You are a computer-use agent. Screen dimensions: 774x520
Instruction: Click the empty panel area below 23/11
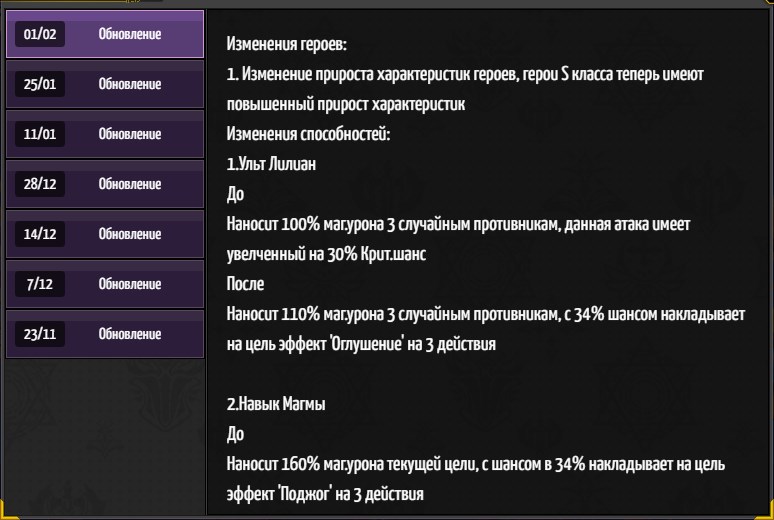coord(105,437)
